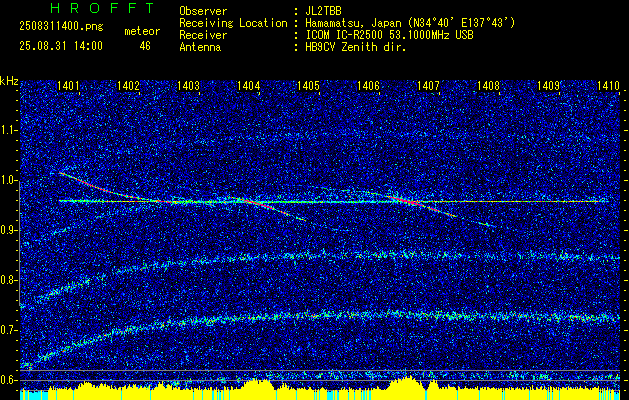Click the 1405 time marker
The width and height of the screenshot is (629, 400).
[x=308, y=85]
